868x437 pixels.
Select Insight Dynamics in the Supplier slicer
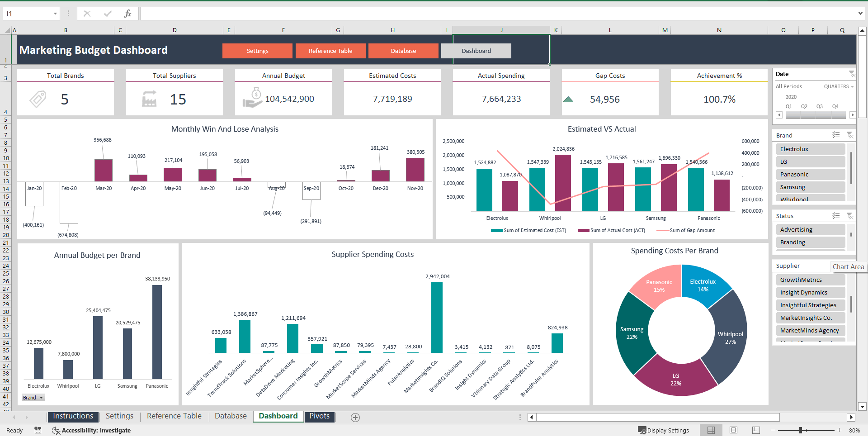pos(811,292)
